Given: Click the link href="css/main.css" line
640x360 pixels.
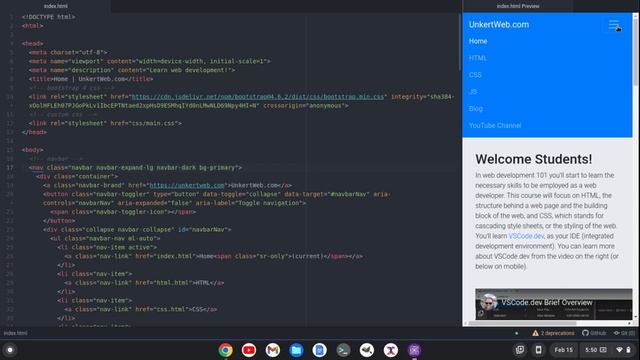Looking at the screenshot, I should [105, 123].
